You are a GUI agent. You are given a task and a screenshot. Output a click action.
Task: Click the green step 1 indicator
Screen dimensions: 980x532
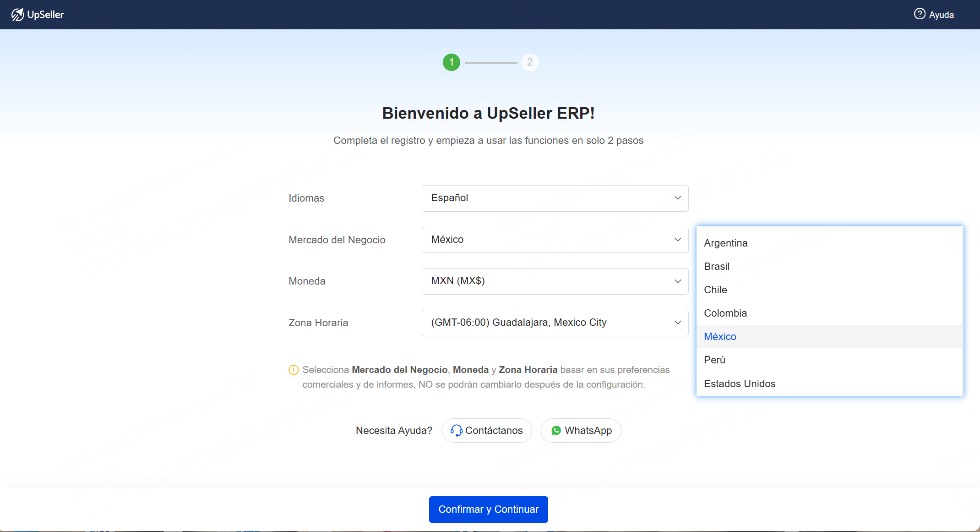(x=452, y=62)
